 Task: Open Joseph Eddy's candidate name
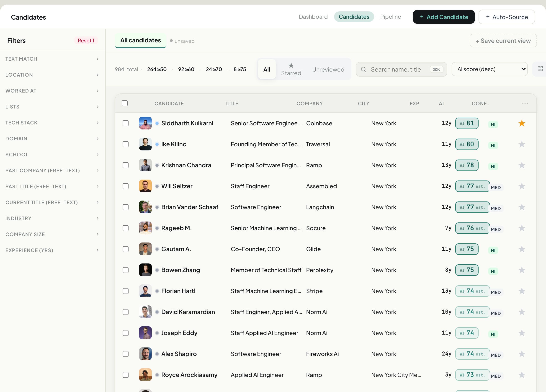click(x=179, y=333)
